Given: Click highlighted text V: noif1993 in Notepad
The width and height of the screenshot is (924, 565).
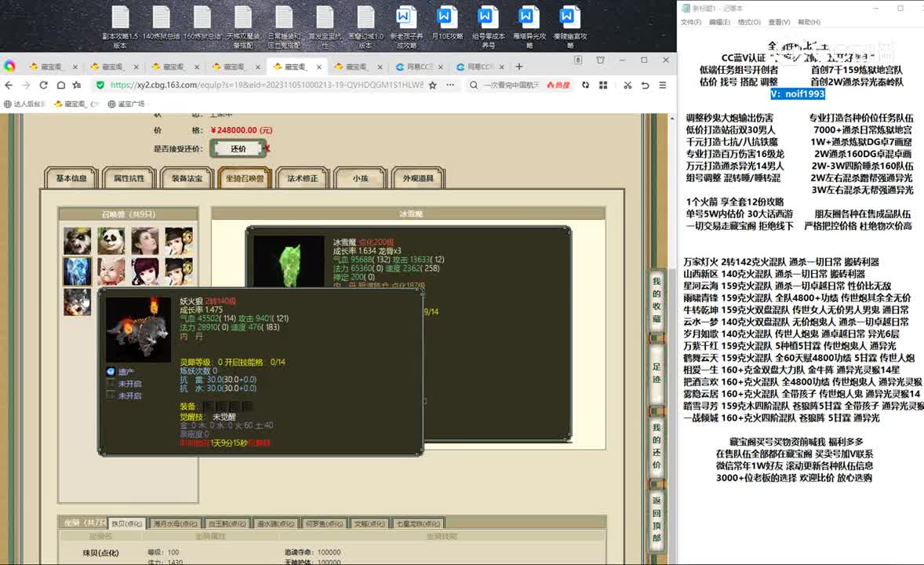Looking at the screenshot, I should click(x=797, y=93).
